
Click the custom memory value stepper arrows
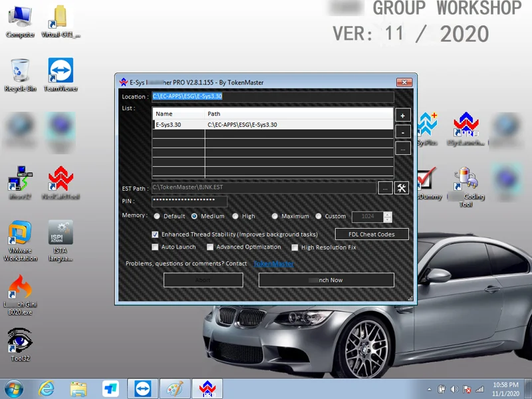[388, 217]
